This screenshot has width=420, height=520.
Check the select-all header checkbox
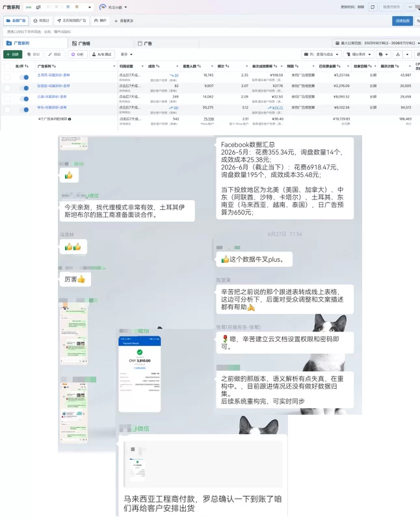click(x=7, y=66)
